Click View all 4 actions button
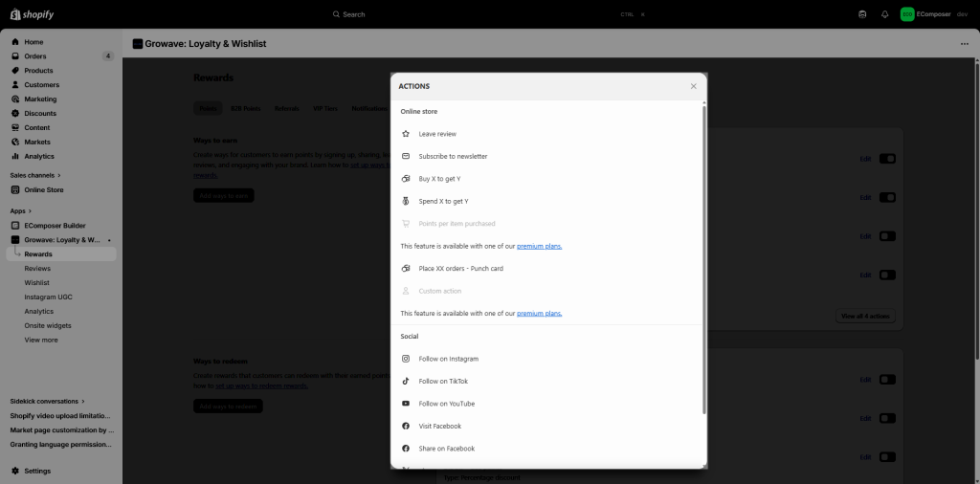The image size is (980, 484). 865,316
